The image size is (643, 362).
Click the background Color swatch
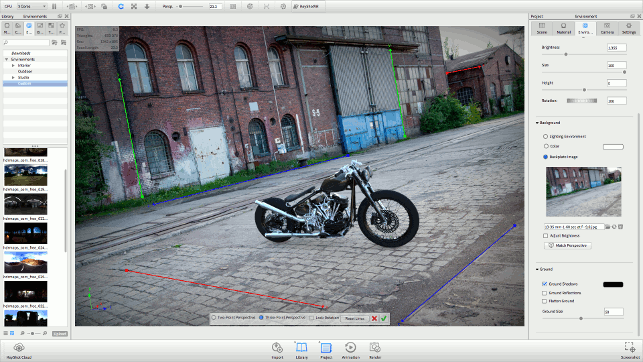click(613, 146)
